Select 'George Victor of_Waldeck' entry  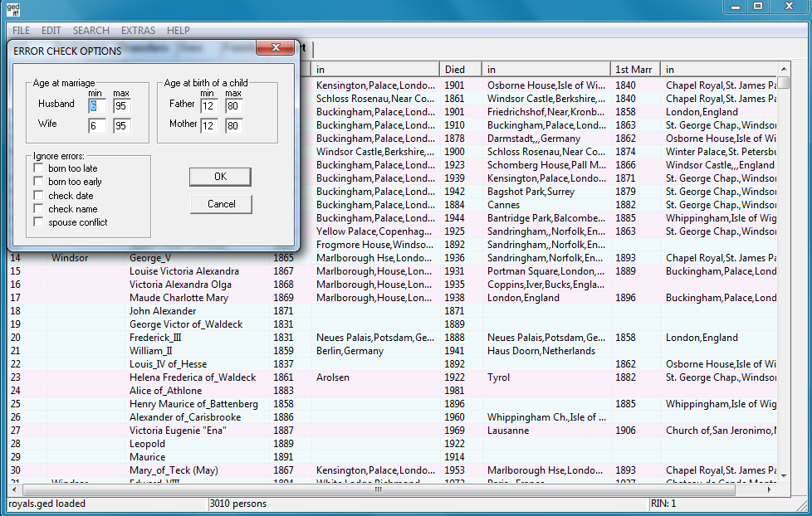click(186, 324)
